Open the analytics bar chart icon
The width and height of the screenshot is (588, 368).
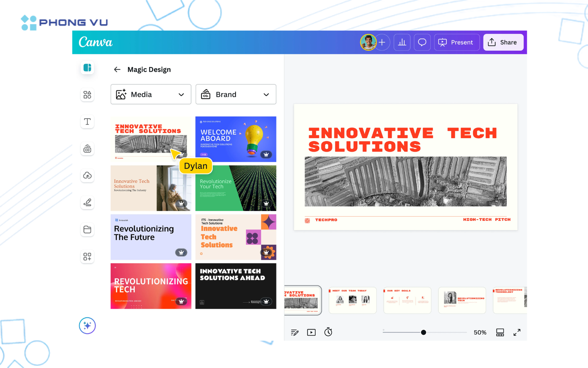[x=402, y=43]
